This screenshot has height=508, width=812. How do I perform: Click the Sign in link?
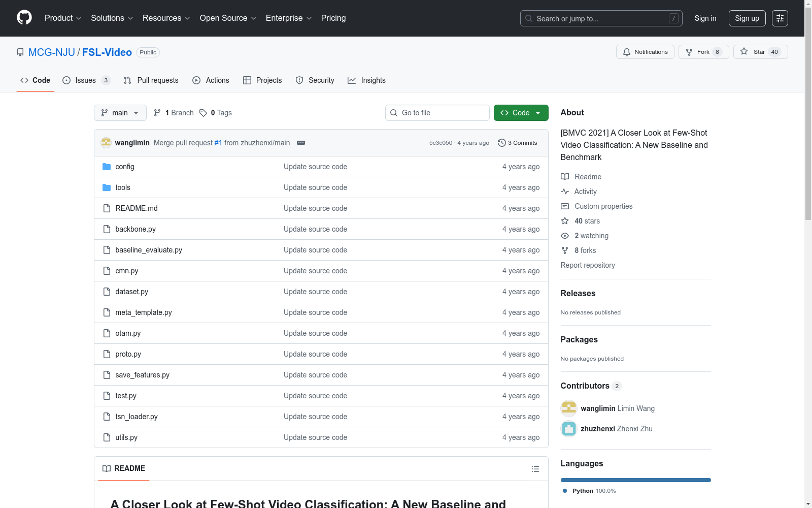point(705,18)
